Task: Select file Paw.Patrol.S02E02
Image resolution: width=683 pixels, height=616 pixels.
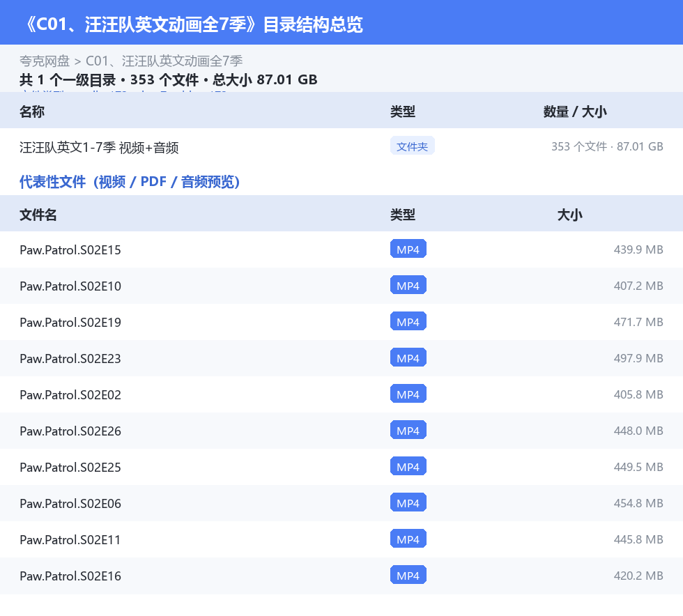Action: (70, 394)
